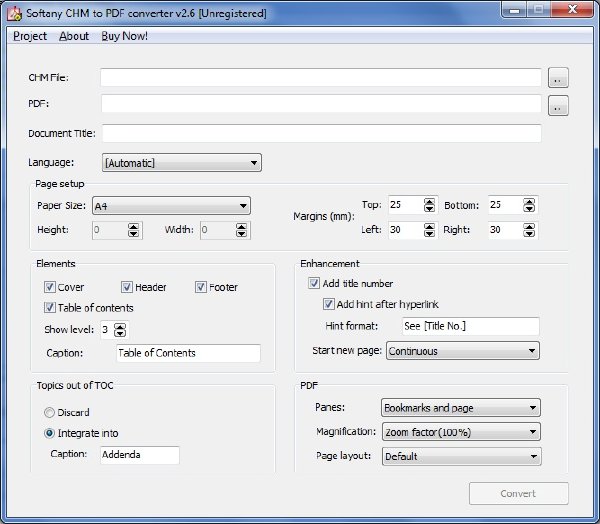600x524 pixels.
Task: Select the Discard radio button
Action: coord(49,413)
